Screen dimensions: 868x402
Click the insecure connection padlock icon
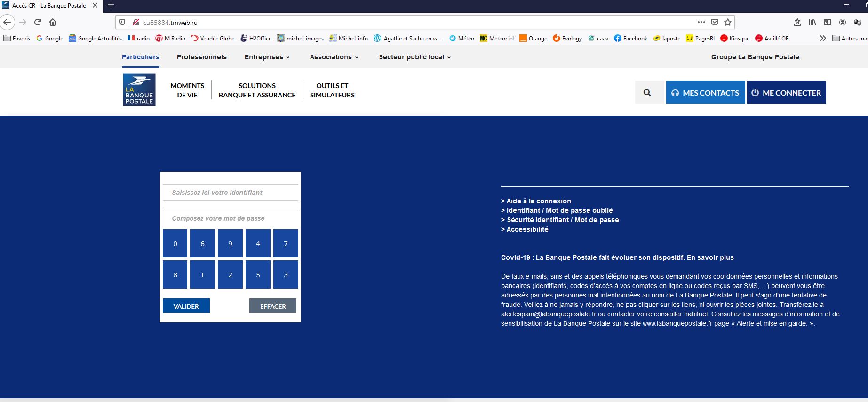click(x=135, y=22)
